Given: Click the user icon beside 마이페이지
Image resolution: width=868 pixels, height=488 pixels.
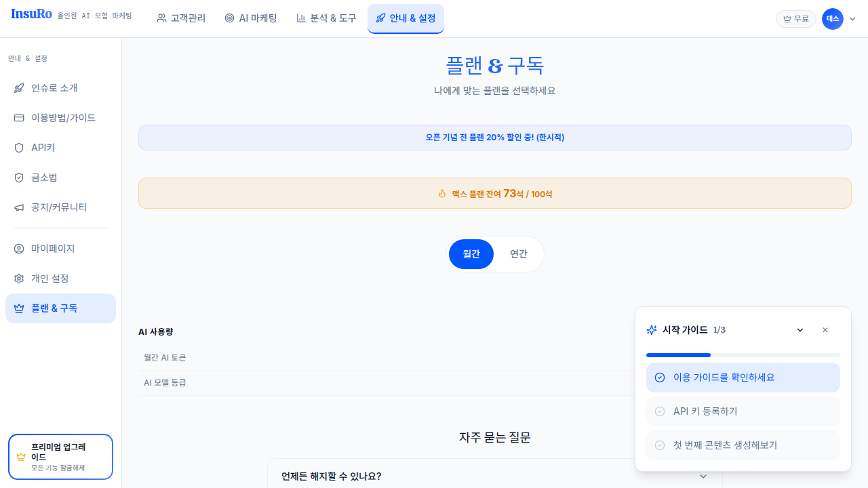Looking at the screenshot, I should point(19,249).
